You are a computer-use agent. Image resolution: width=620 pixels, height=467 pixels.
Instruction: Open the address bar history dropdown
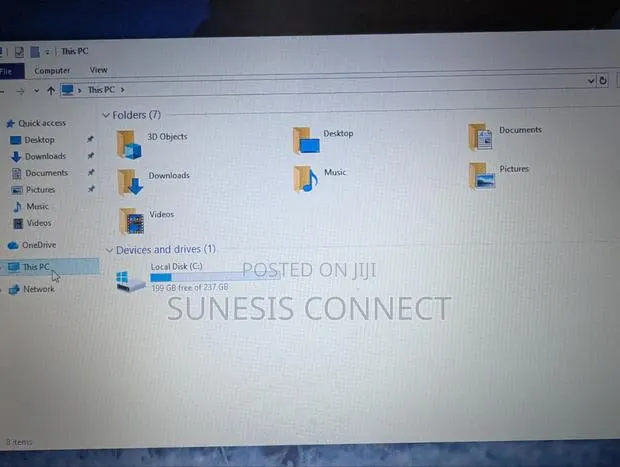pos(591,81)
